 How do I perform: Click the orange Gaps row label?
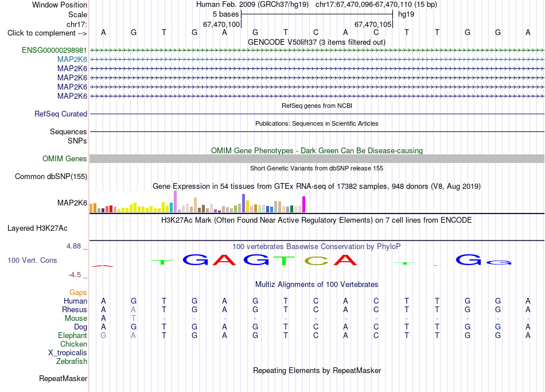[78, 293]
